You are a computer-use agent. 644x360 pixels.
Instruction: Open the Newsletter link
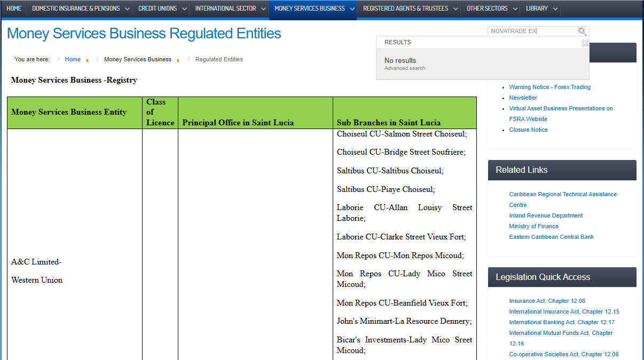(523, 98)
